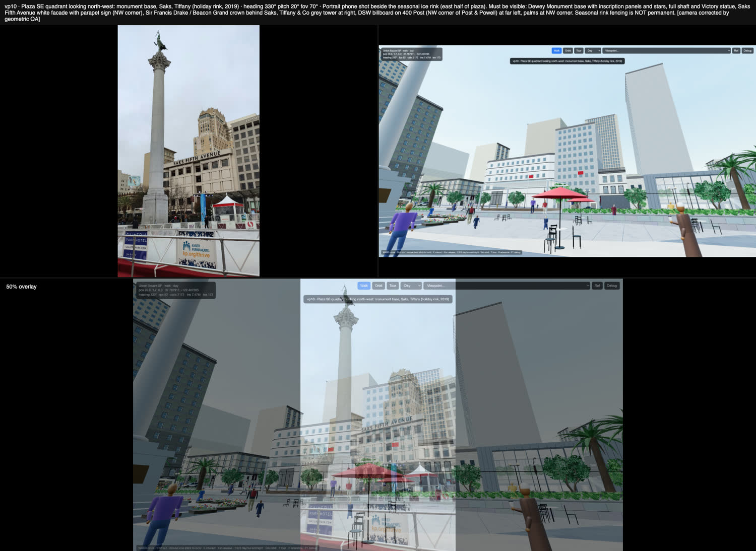
Task: Select Walk mode in the top render toolbar
Action: pyautogui.click(x=556, y=51)
